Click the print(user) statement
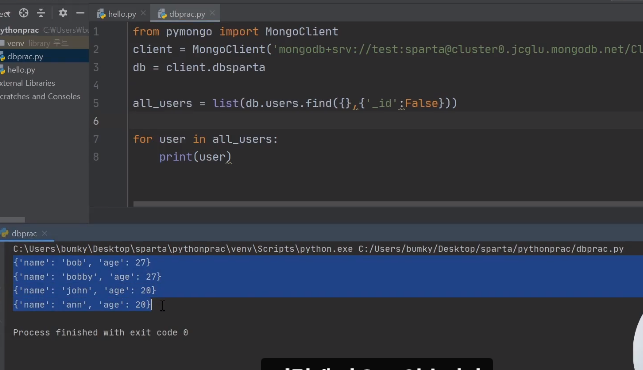 coord(195,157)
